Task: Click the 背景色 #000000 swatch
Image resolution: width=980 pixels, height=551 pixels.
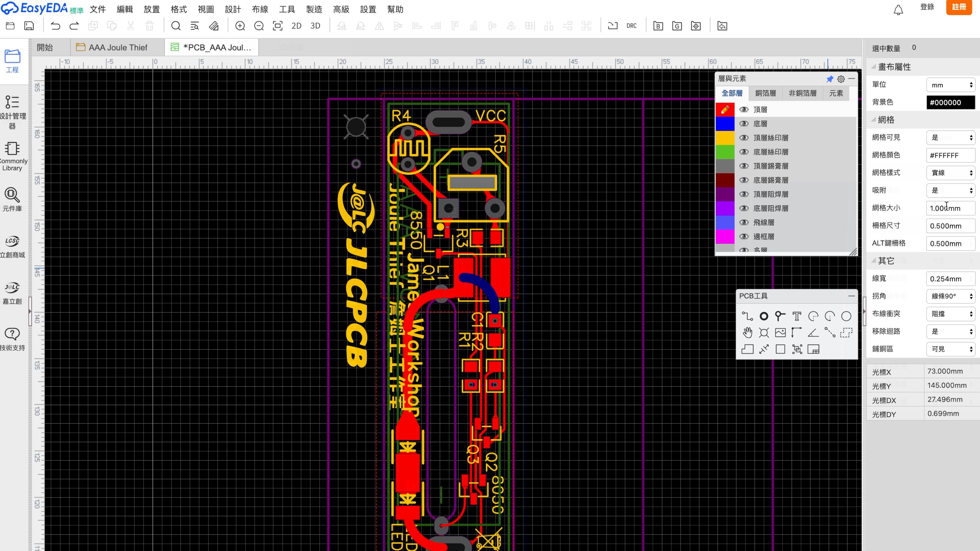Action: [x=950, y=102]
